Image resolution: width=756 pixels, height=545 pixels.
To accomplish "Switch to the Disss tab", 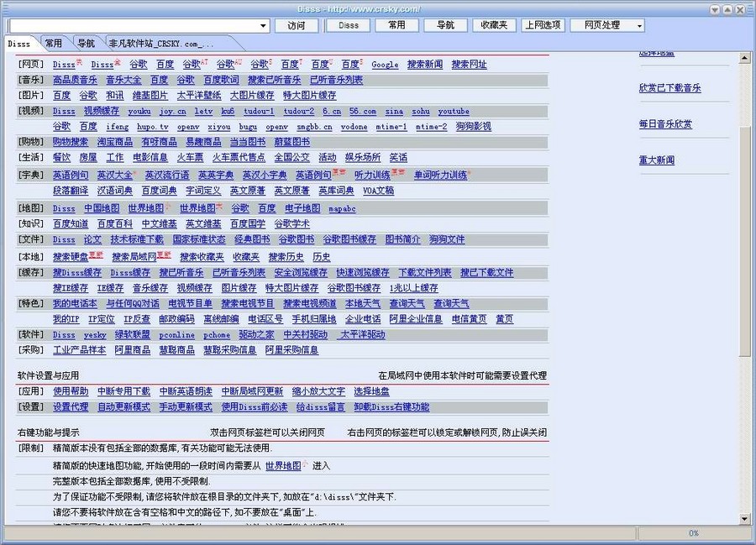I will point(18,44).
